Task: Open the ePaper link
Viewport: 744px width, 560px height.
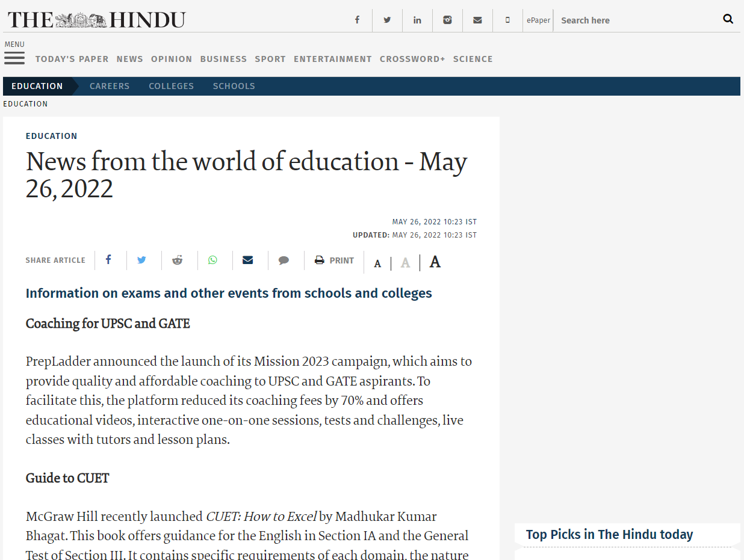Action: click(x=538, y=20)
